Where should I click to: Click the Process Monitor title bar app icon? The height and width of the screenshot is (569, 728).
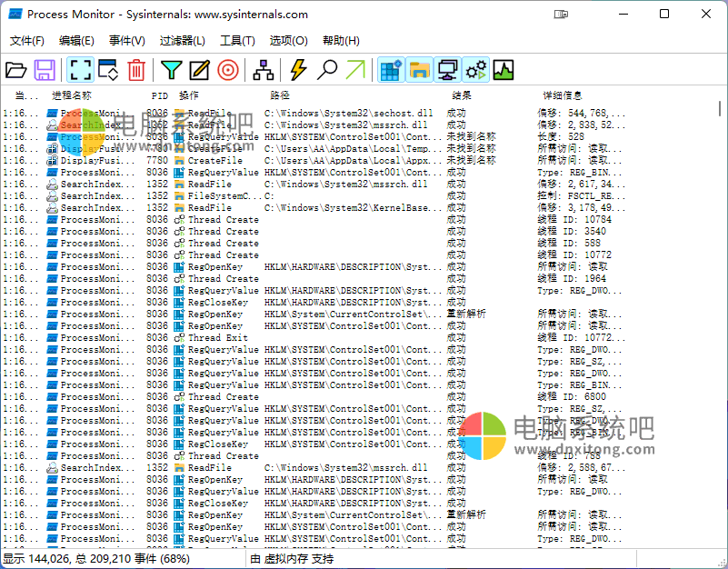click(x=15, y=15)
